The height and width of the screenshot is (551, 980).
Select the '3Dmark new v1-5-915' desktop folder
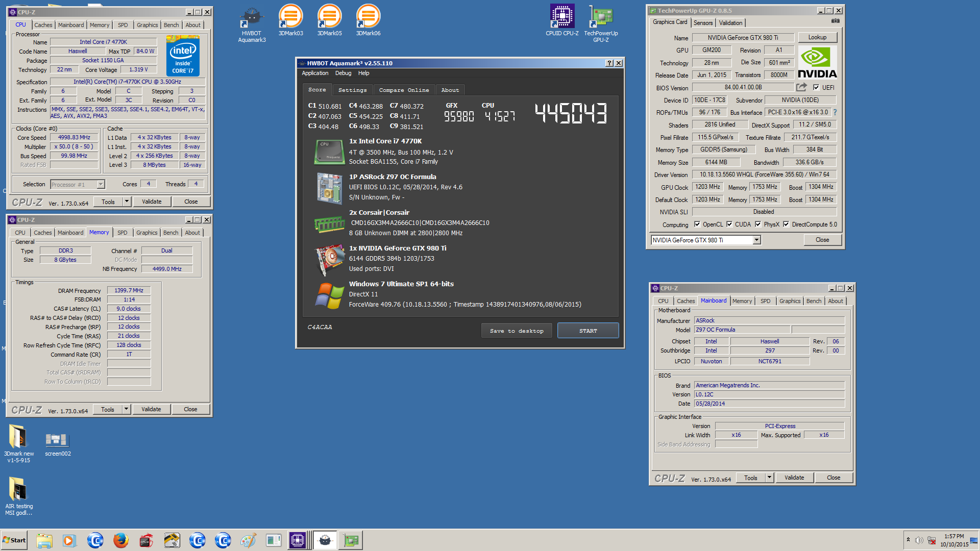[18, 443]
